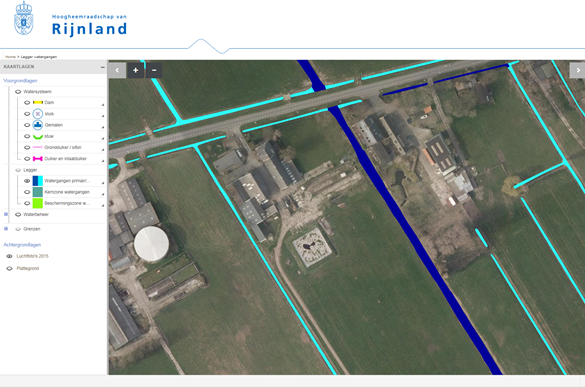The image size is (585, 388).
Task: Enable the Plattegrond background layer
Action: click(10, 269)
